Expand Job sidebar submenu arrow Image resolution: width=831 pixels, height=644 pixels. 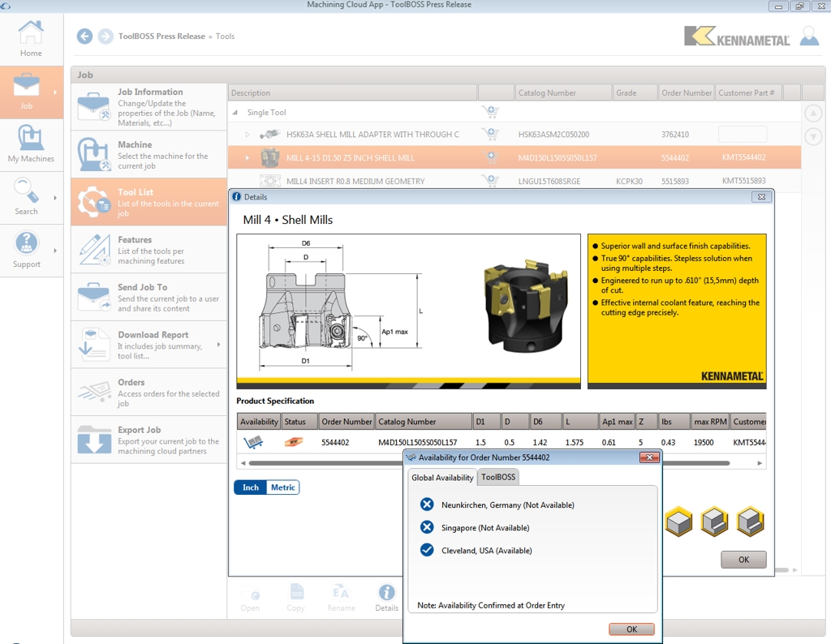55,92
